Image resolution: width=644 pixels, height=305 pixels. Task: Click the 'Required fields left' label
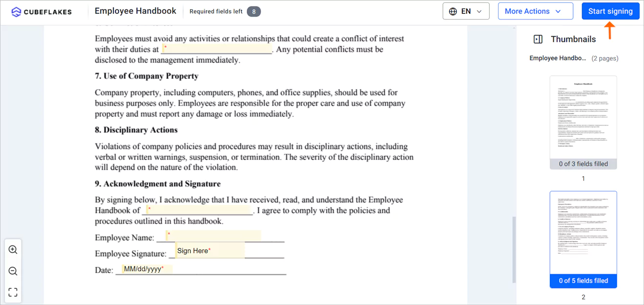pos(216,12)
